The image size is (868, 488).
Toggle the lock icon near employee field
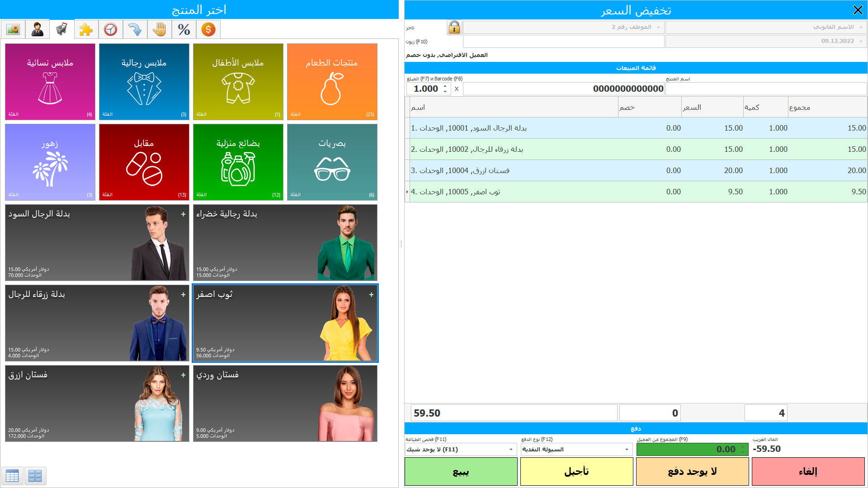454,28
